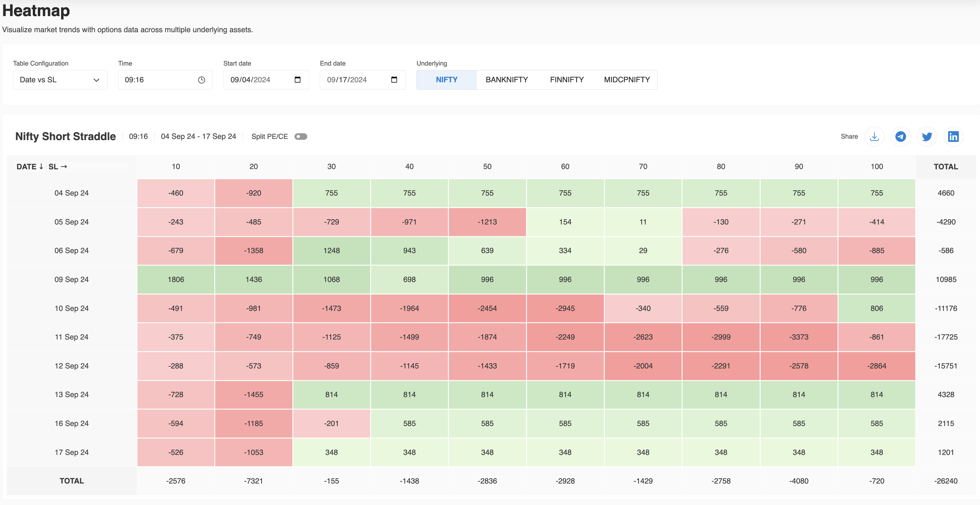Image resolution: width=980 pixels, height=505 pixels.
Task: Click the 17 Sep 24 row label
Action: pyautogui.click(x=72, y=452)
